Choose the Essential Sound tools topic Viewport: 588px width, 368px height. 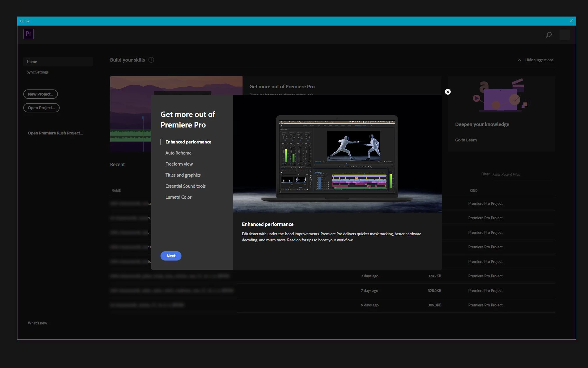185,186
